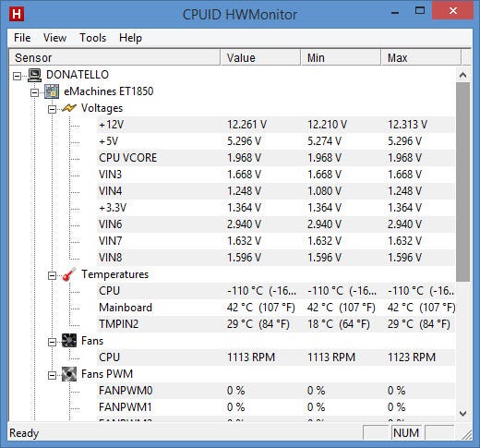Image resolution: width=480 pixels, height=448 pixels.
Task: Click the vertical scrollbar thumb
Action: [462, 182]
